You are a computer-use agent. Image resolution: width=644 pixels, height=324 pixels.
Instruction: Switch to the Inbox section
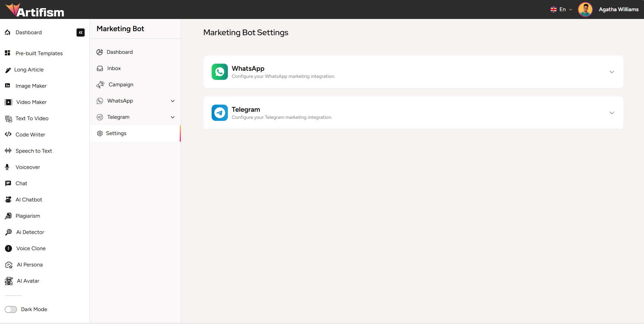point(113,68)
